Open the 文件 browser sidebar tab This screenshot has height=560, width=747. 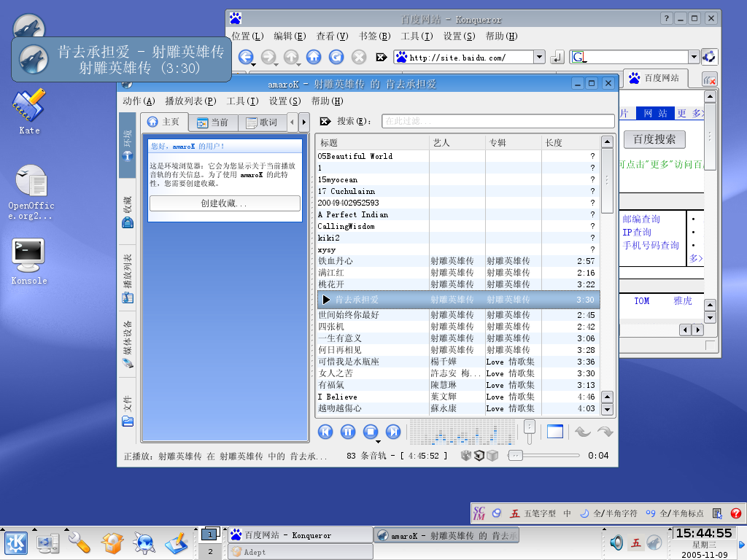[x=127, y=411]
